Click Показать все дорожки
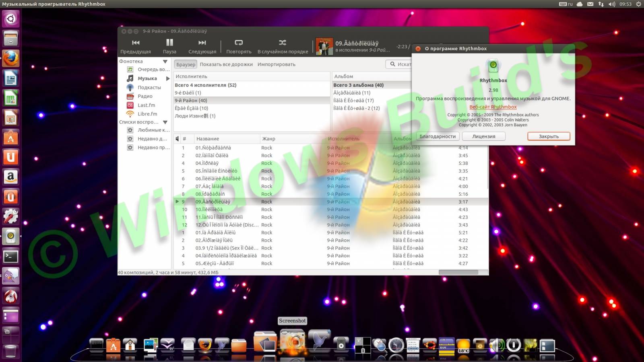This screenshot has width=644, height=362. pyautogui.click(x=226, y=64)
